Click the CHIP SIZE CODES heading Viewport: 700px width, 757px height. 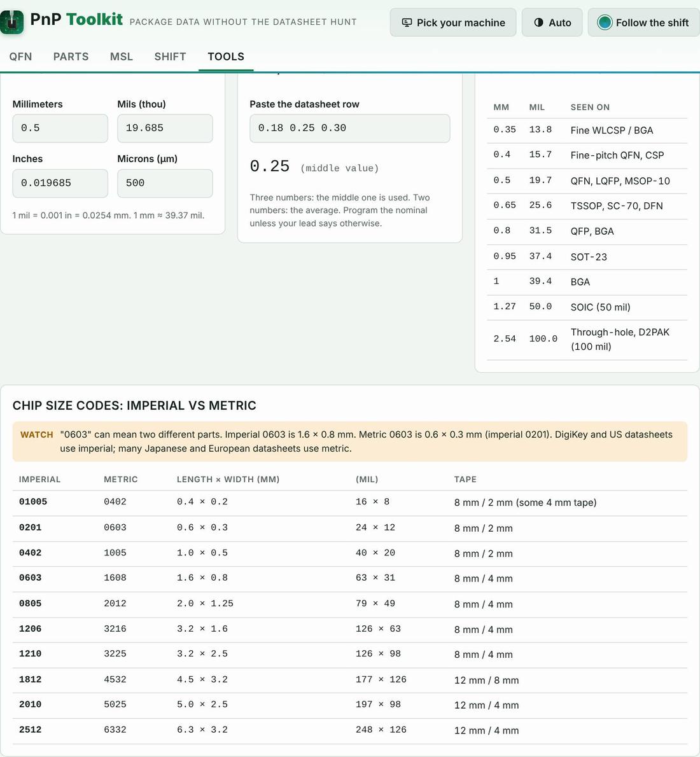[134, 406]
